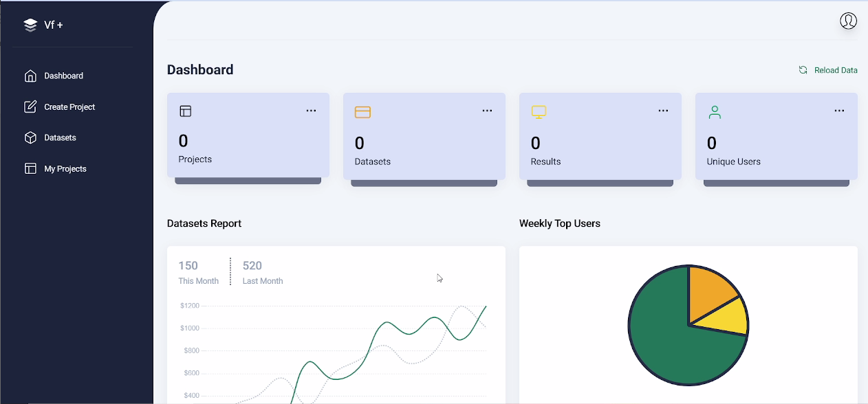Select Create Project menu item
This screenshot has height=404, width=868.
coord(69,107)
